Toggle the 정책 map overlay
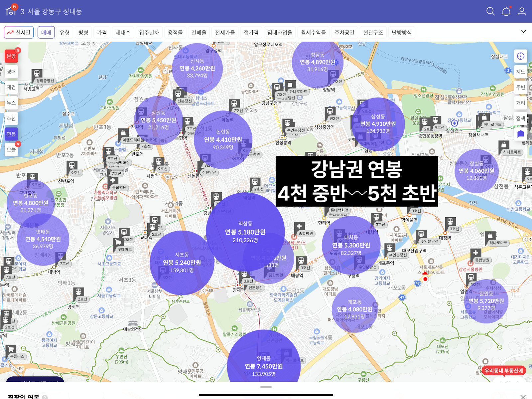Viewport: 532px width, 399px height. [x=521, y=118]
